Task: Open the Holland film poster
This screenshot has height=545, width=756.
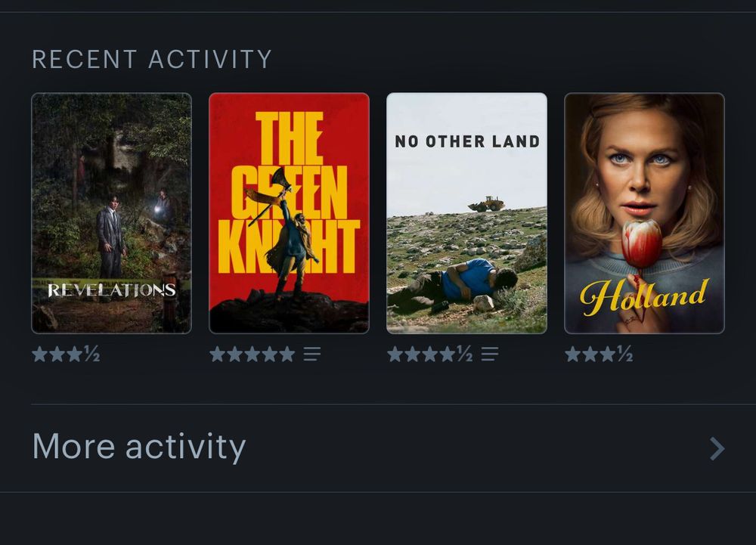Action: tap(644, 213)
